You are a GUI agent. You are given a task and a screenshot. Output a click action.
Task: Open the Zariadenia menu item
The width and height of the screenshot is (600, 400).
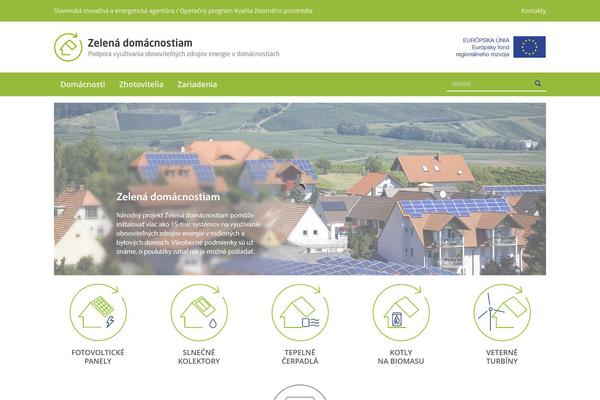click(x=197, y=84)
